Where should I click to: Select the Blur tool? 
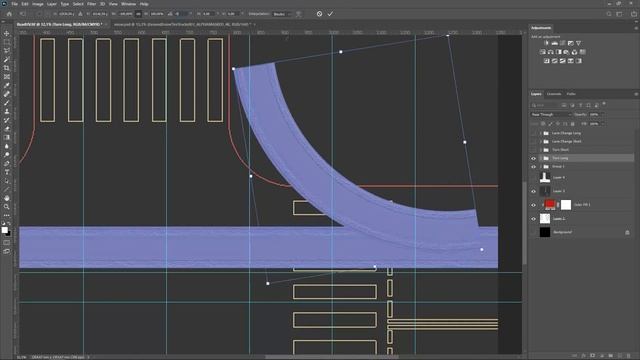point(7,146)
